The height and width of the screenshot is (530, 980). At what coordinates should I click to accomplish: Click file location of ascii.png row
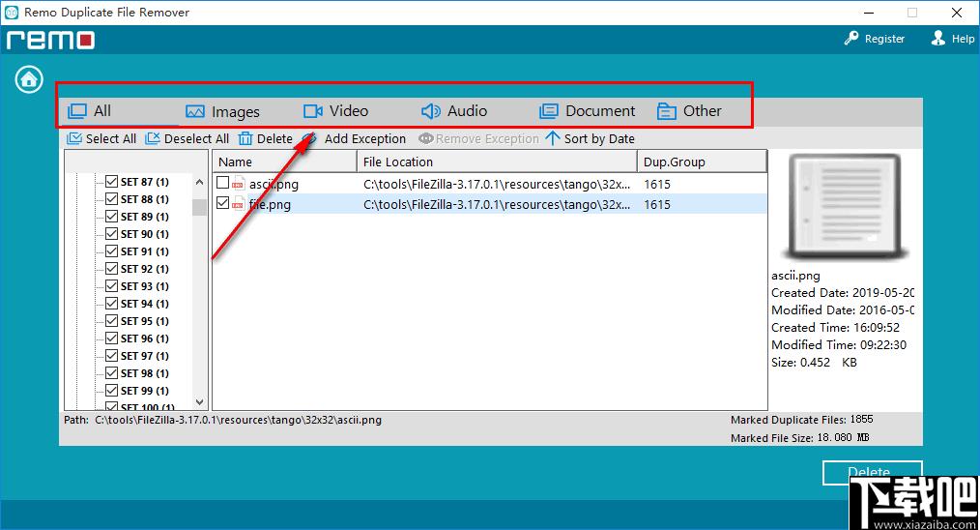coord(497,184)
